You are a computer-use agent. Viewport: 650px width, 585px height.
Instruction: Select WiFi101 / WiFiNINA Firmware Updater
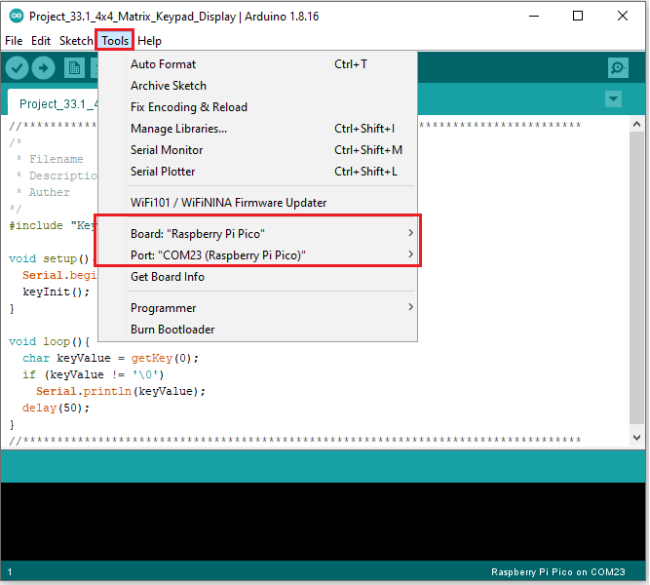257,203
